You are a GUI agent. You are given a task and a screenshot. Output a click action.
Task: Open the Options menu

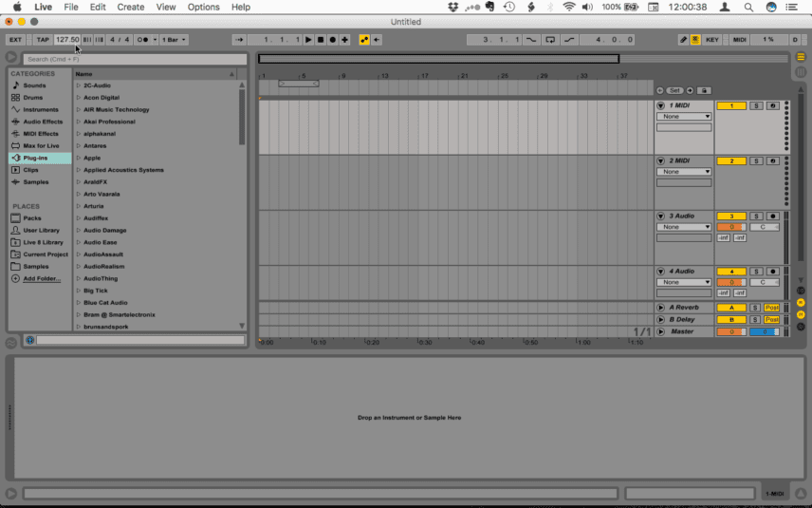pos(204,7)
